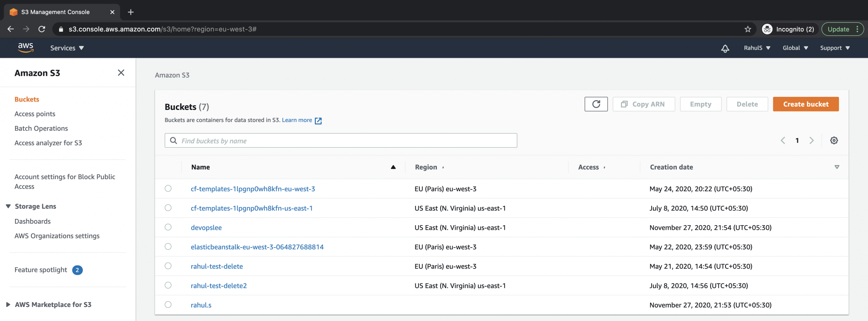Click the Find buckets by name field
The width and height of the screenshot is (868, 321).
[x=340, y=140]
